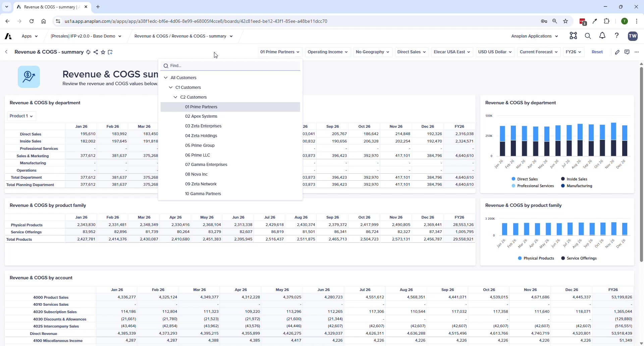Collapse the C2 Customers tree node

tap(175, 97)
